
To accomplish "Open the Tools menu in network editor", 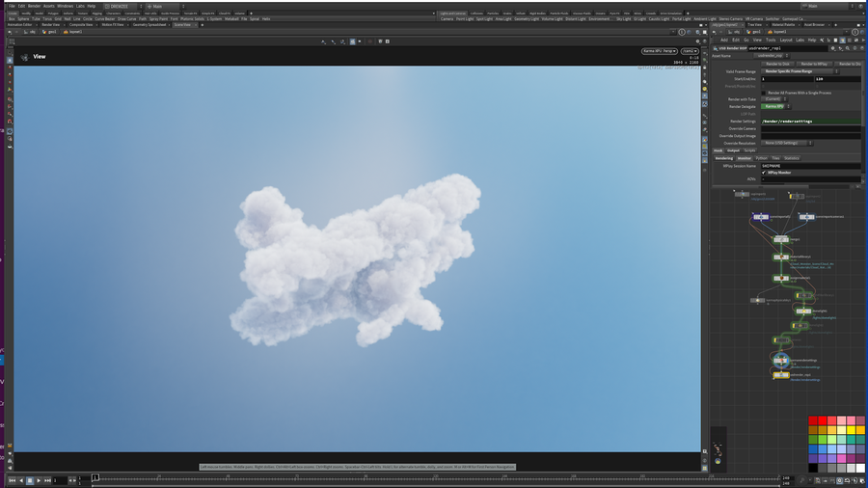I will [770, 40].
